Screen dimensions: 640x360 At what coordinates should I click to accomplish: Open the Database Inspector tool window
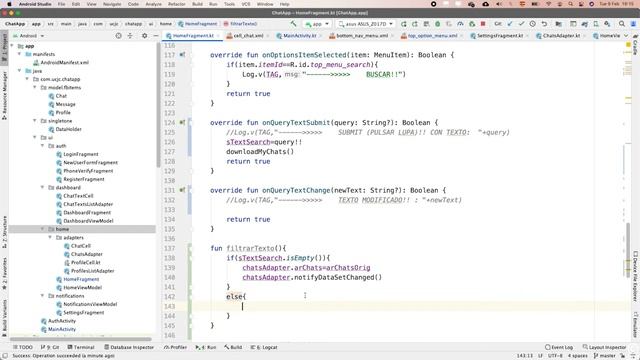[x=129, y=347]
